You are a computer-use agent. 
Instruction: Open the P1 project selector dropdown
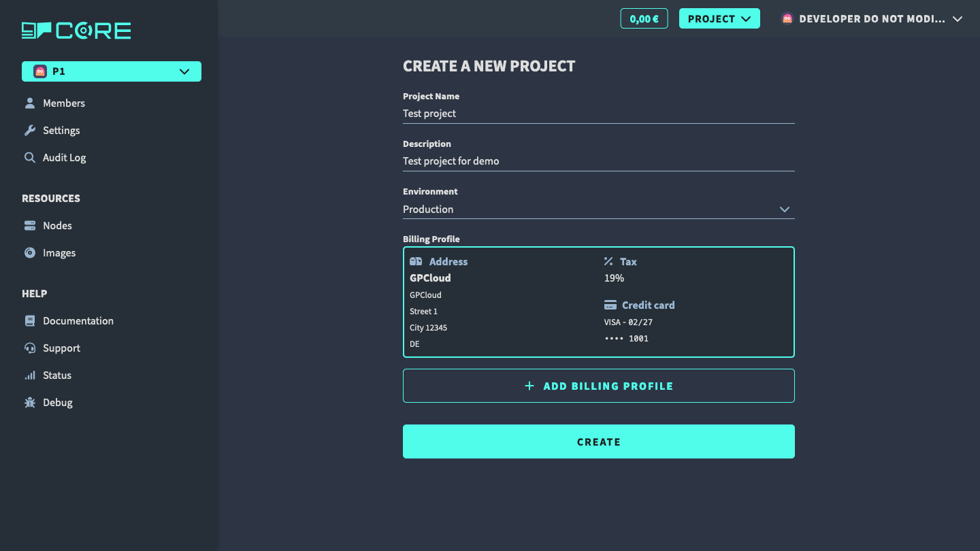point(112,71)
